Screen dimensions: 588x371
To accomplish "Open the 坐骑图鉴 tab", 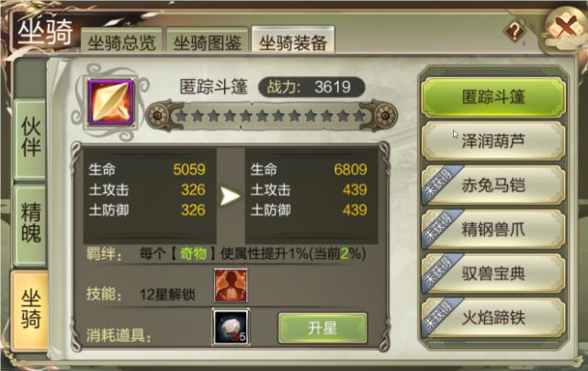I will [x=208, y=40].
